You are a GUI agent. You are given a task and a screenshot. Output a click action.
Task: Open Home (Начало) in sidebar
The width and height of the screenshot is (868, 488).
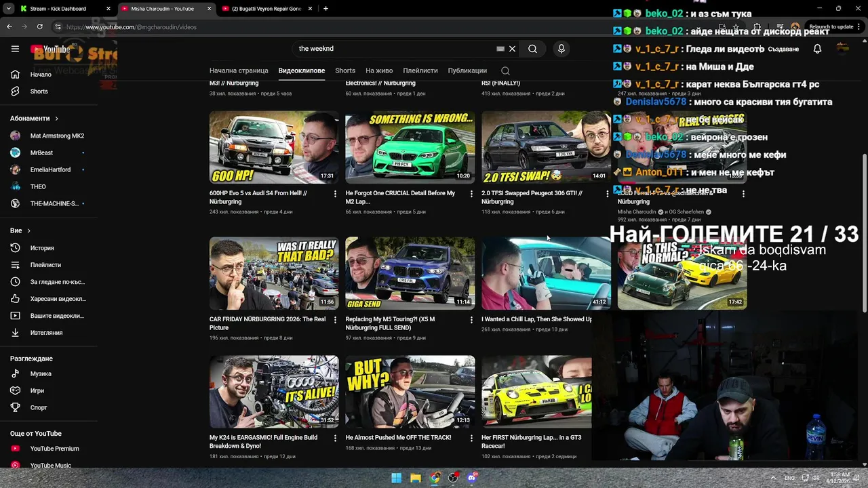pyautogui.click(x=41, y=75)
